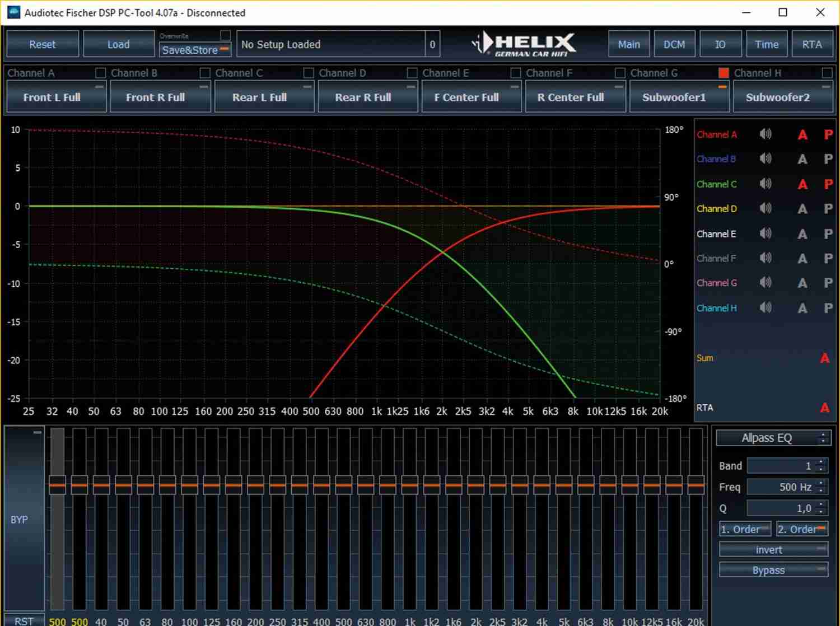
Task: Toggle the Sum amplitude 'A' indicator
Action: pyautogui.click(x=825, y=358)
